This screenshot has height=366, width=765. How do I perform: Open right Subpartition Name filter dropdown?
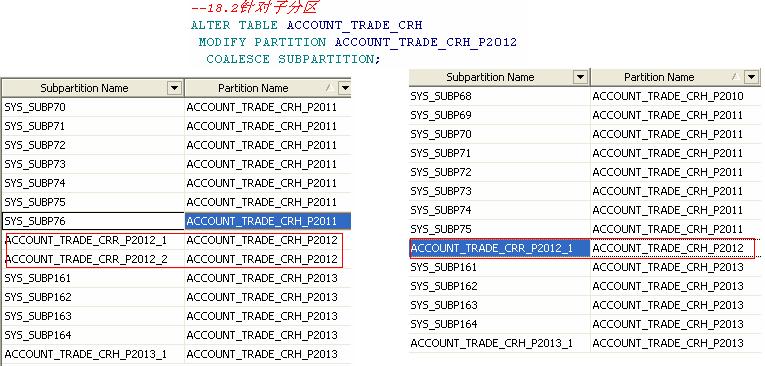(580, 77)
